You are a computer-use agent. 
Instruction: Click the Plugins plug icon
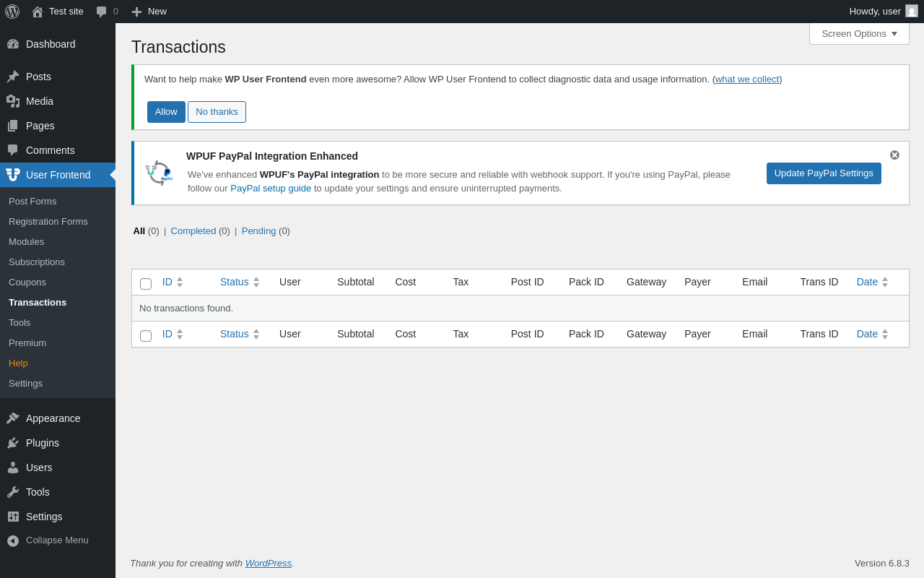(13, 443)
